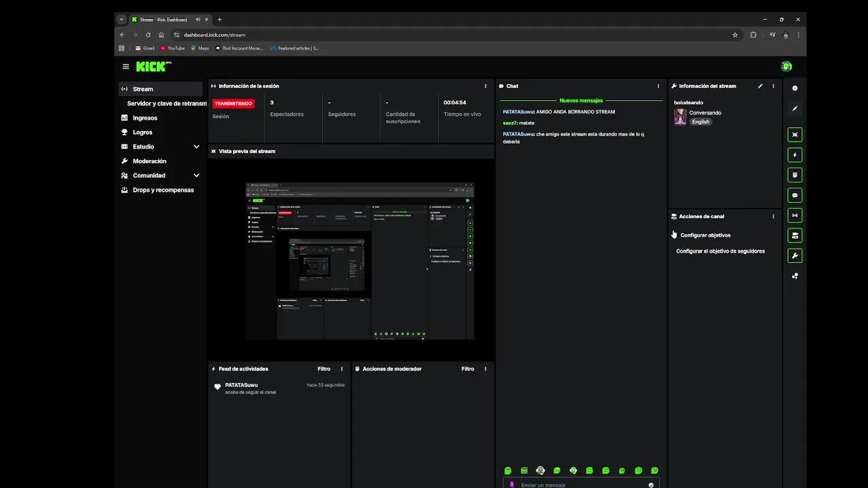Toggle the moderator actions note widget icon

click(795, 175)
